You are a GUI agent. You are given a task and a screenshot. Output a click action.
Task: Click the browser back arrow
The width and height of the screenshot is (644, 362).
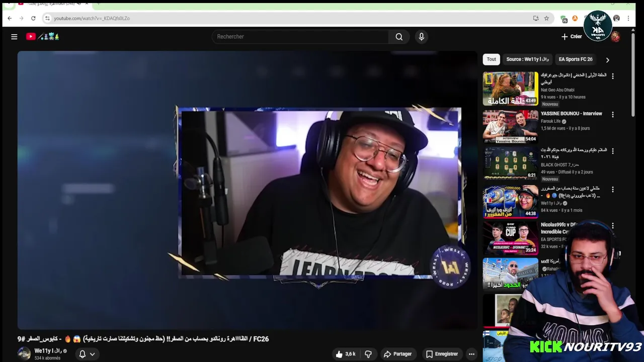click(10, 18)
